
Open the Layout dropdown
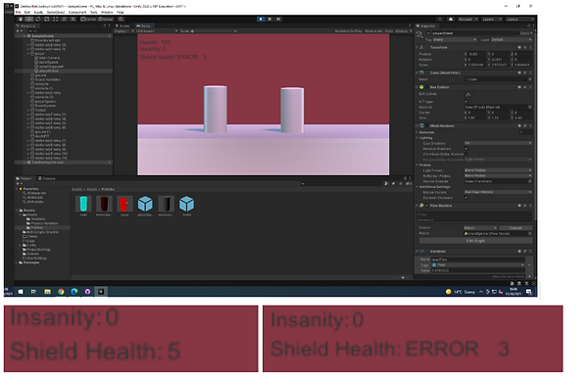pyautogui.click(x=519, y=20)
